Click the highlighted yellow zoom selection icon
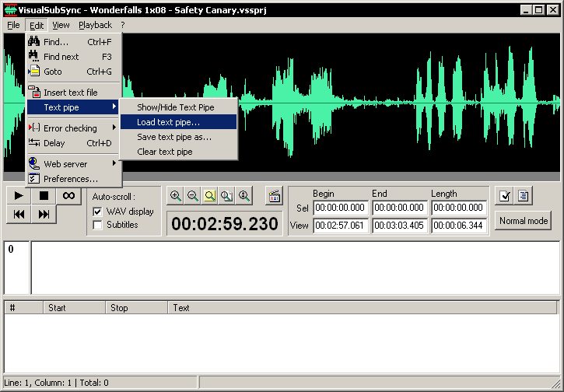The width and height of the screenshot is (564, 392). point(210,196)
